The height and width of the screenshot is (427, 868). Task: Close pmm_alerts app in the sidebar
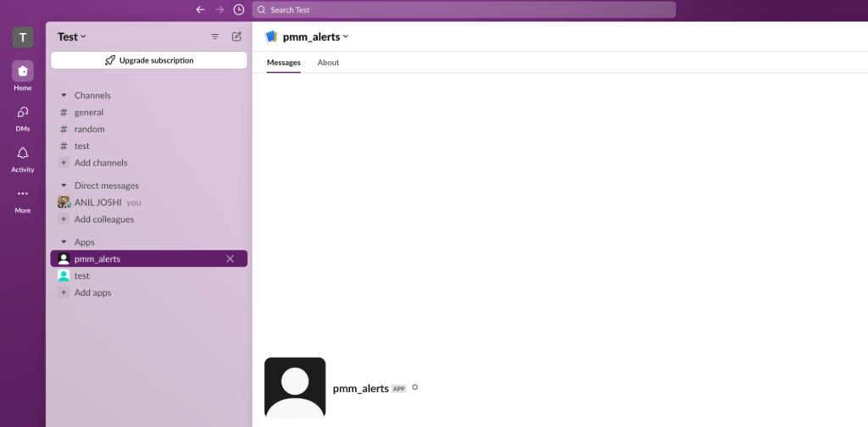pyautogui.click(x=230, y=259)
